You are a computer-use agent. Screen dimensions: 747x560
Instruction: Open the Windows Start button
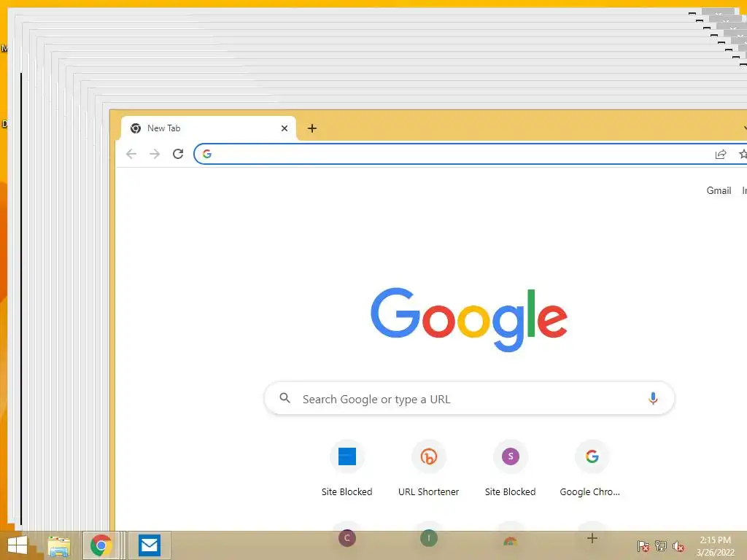pos(18,545)
